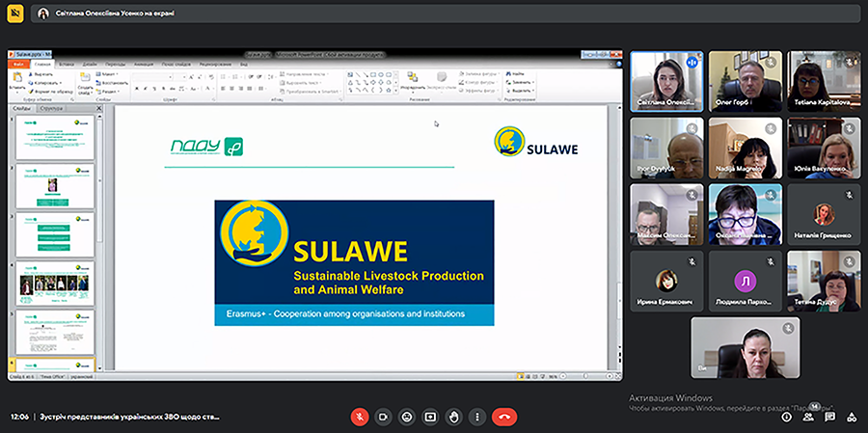Select Людмила Пархо… avatar tile
Screen dimensions: 868x433
(746, 281)
